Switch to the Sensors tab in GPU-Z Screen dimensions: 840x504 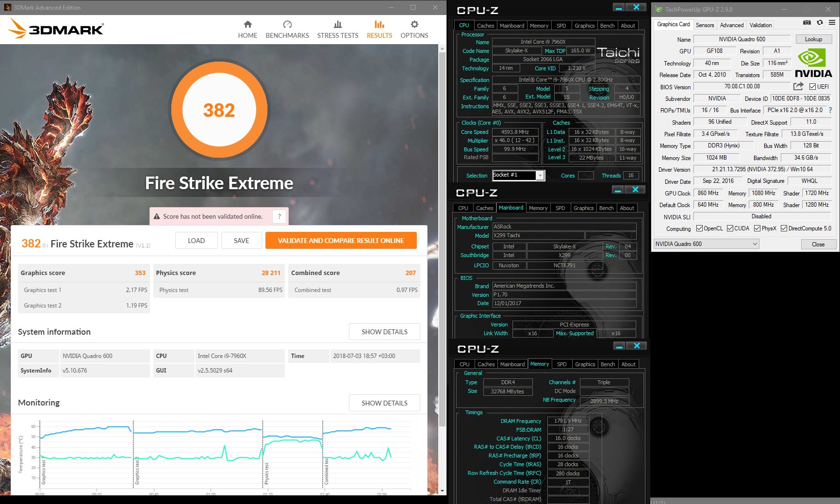tap(705, 25)
